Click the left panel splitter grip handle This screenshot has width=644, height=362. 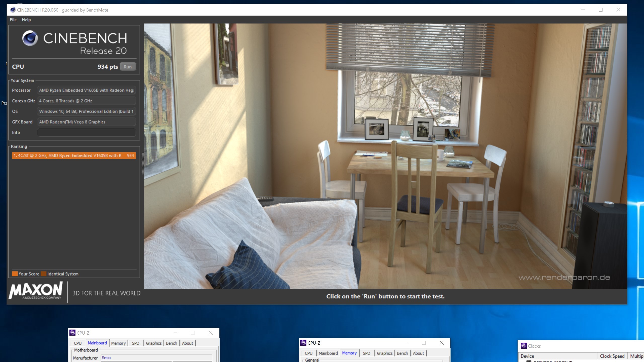(143, 164)
